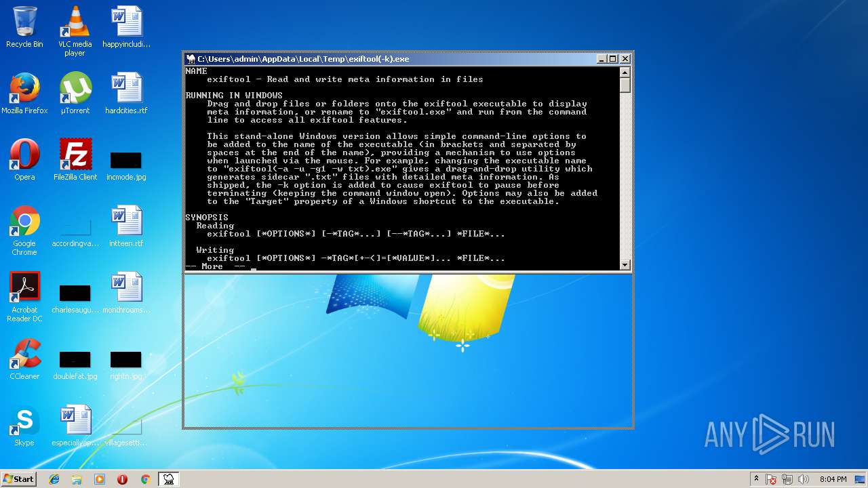This screenshot has height=488, width=868.
Task: Open Google Chrome desktop shortcut
Action: click(x=24, y=230)
